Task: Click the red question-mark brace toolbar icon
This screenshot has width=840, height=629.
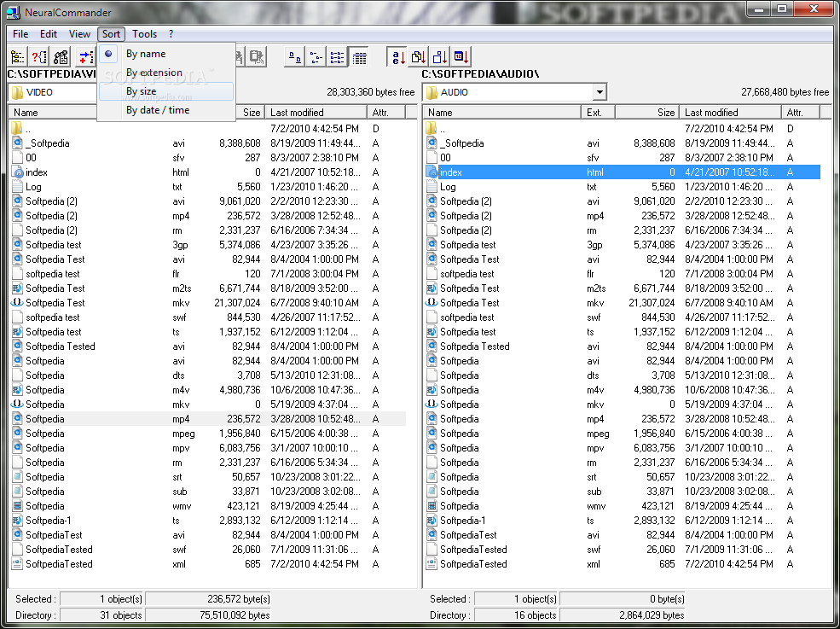Action: click(x=39, y=56)
